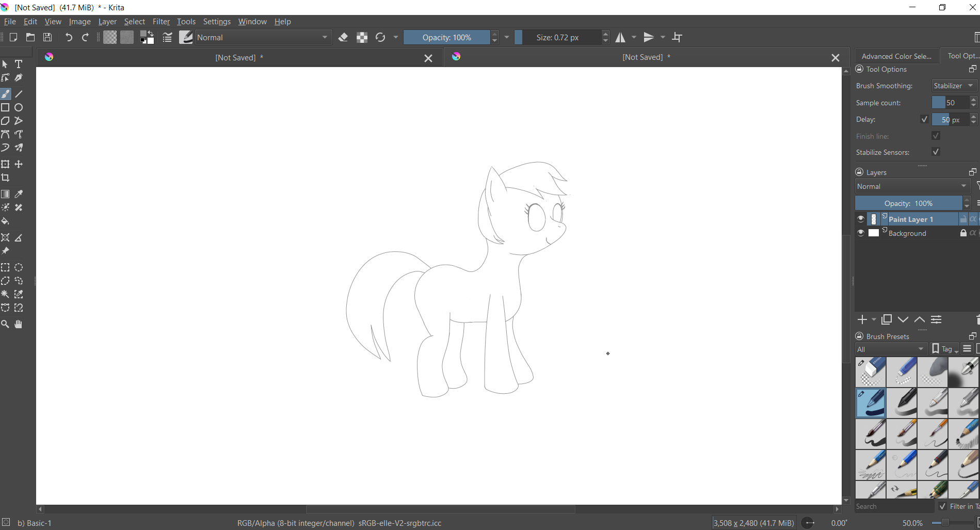This screenshot has height=530, width=980.
Task: Expand opacity slider options arrow
Action: tap(507, 37)
